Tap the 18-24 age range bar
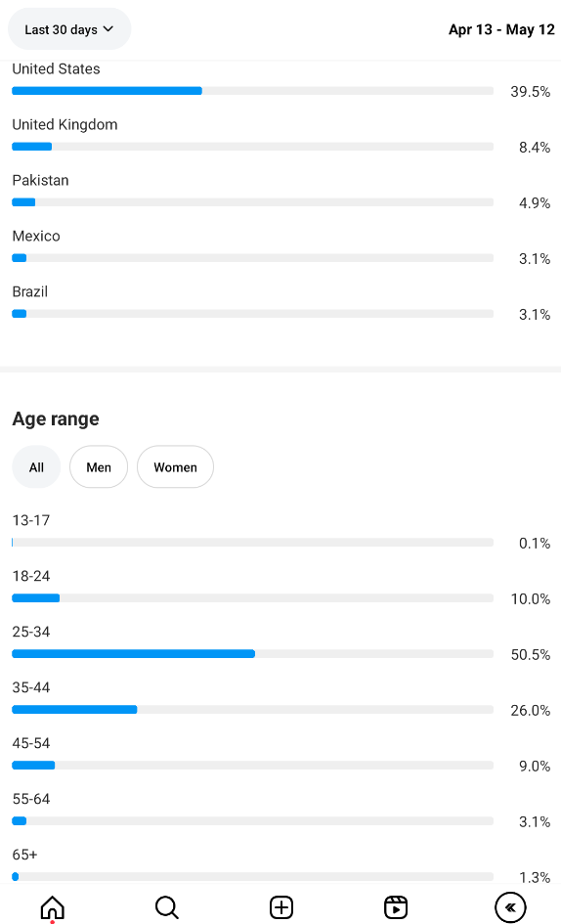 [x=252, y=598]
